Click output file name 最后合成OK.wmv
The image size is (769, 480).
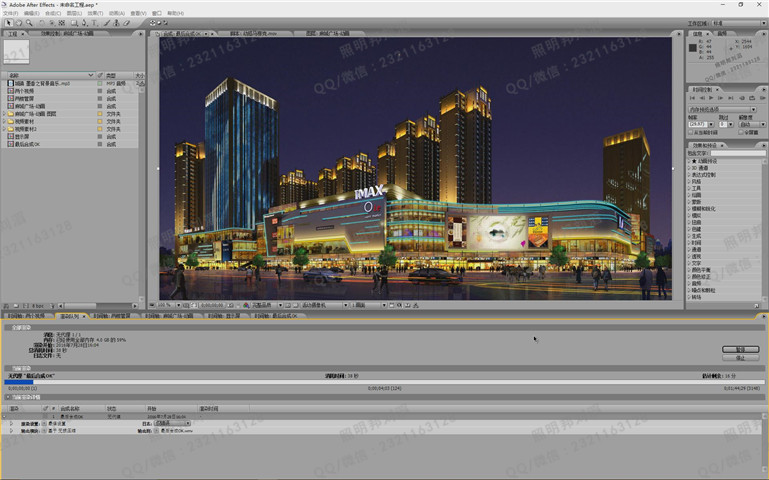tap(177, 430)
